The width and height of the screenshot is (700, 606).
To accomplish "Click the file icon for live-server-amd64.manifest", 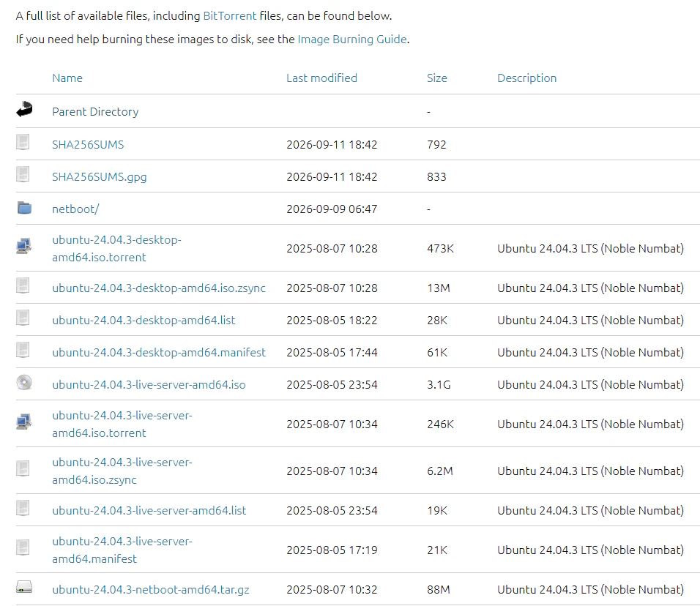I will tap(23, 547).
